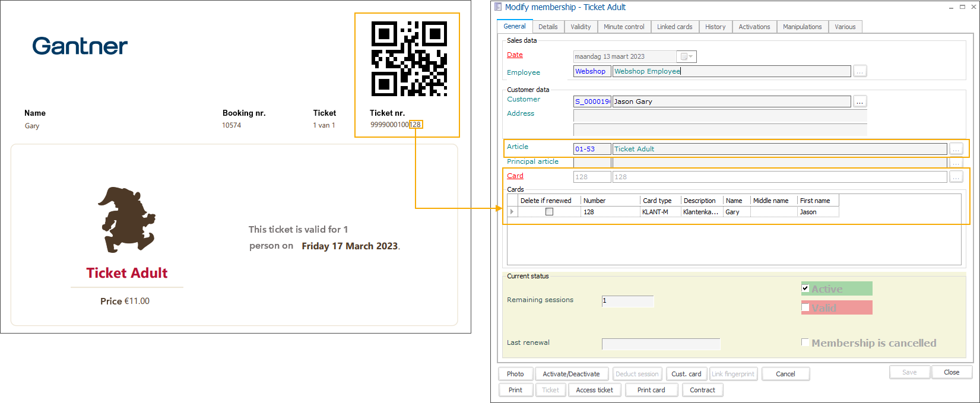The height and width of the screenshot is (403, 980).
Task: Click the Description column header
Action: click(x=702, y=201)
